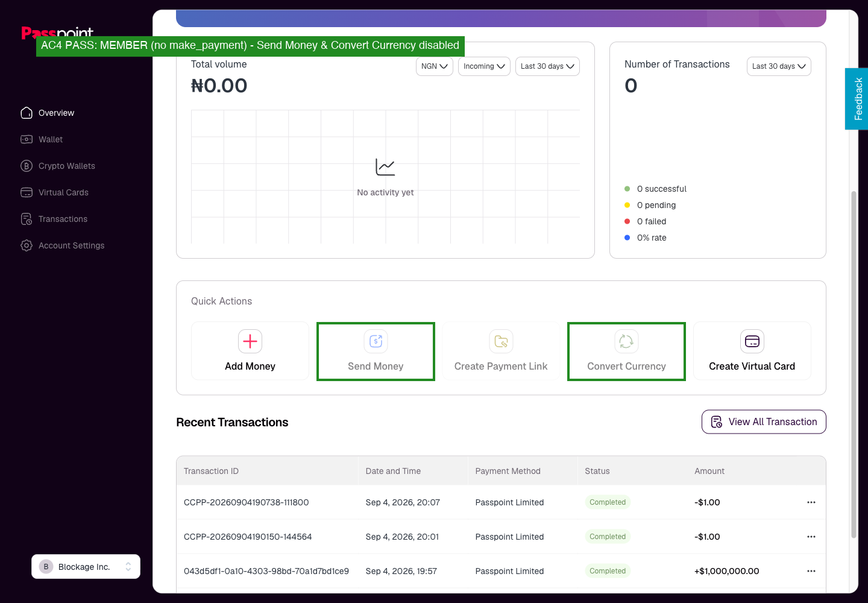Viewport: 868px width, 603px height.
Task: Click the Crypto Wallets bitcoin icon
Action: (x=27, y=166)
